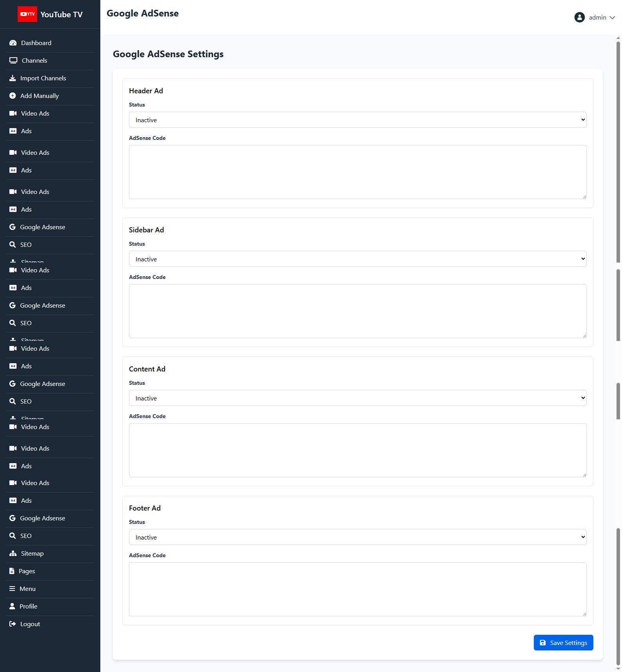This screenshot has width=622, height=672.
Task: Click the "Footer Ad" section title
Action: tap(145, 508)
